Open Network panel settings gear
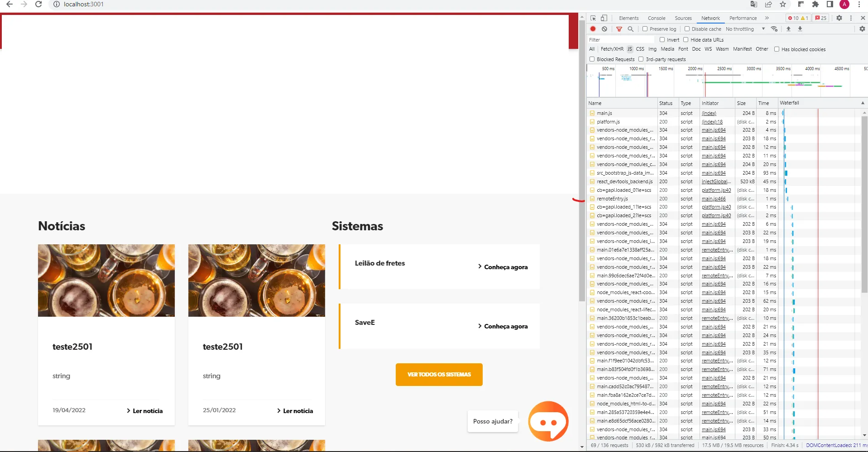 click(x=862, y=29)
